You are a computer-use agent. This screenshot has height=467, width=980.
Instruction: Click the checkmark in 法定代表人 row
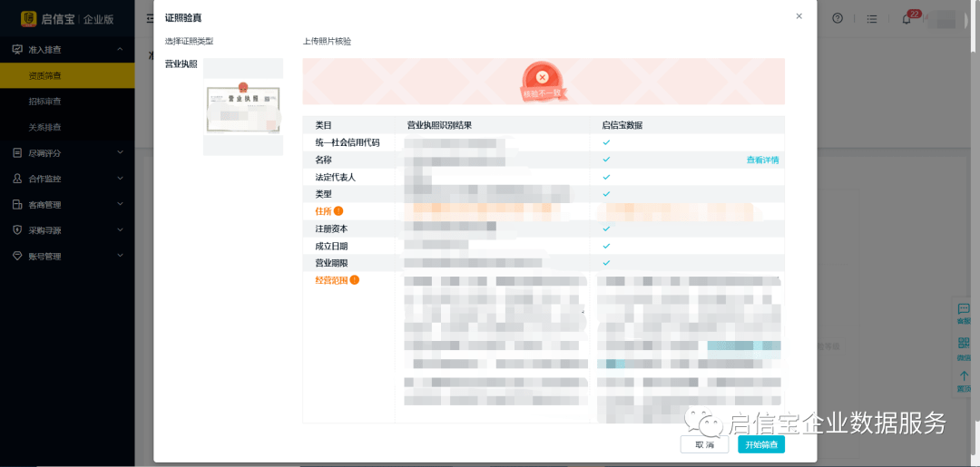click(606, 177)
